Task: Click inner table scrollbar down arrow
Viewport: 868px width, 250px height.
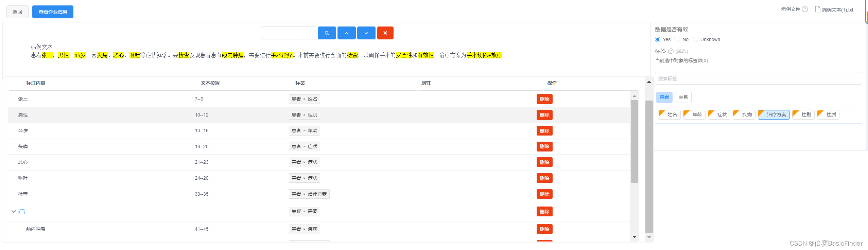Action: (x=634, y=237)
